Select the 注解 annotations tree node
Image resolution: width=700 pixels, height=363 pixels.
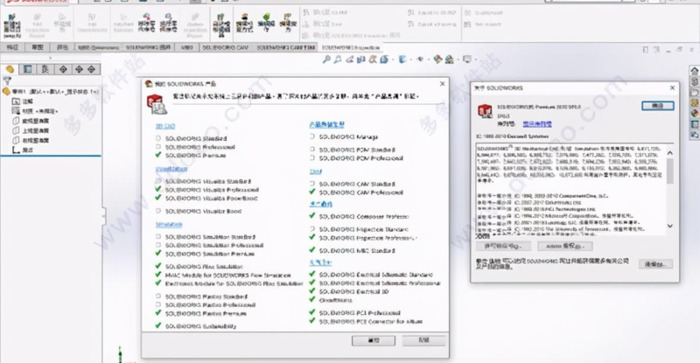28,101
